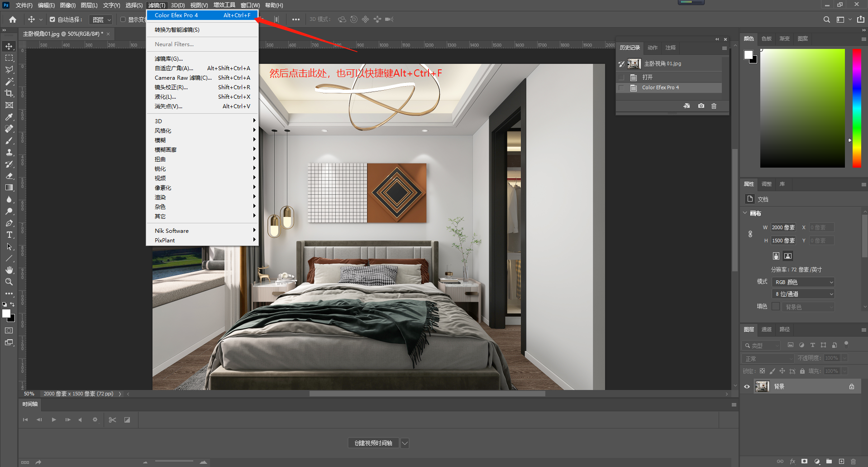Switch to the Channels tab
This screenshot has width=868, height=467.
767,329
